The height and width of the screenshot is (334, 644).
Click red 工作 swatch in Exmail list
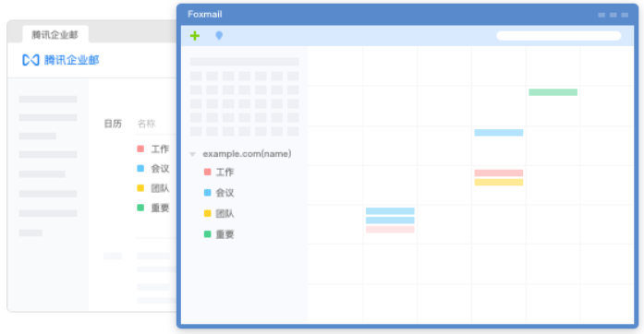pos(140,149)
